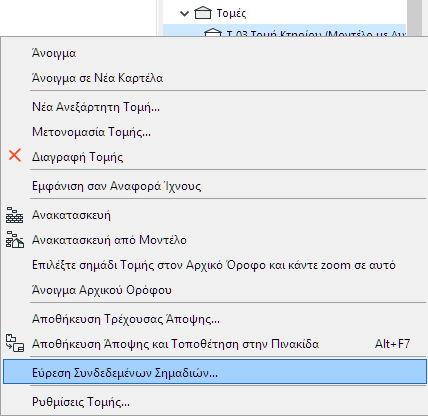Click the Τομές section folder icon
Image resolution: width=428 pixels, height=416 pixels.
pyautogui.click(x=203, y=13)
